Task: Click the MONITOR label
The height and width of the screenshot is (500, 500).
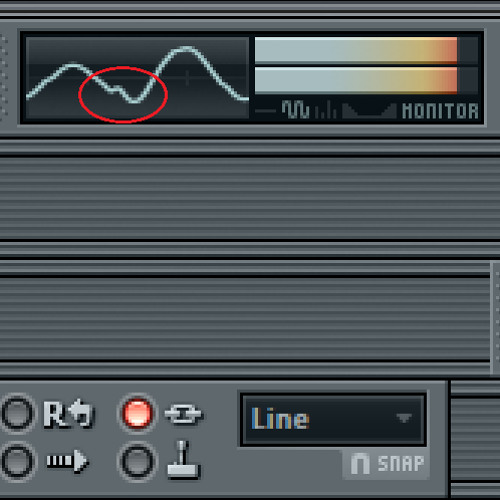Action: [x=440, y=111]
